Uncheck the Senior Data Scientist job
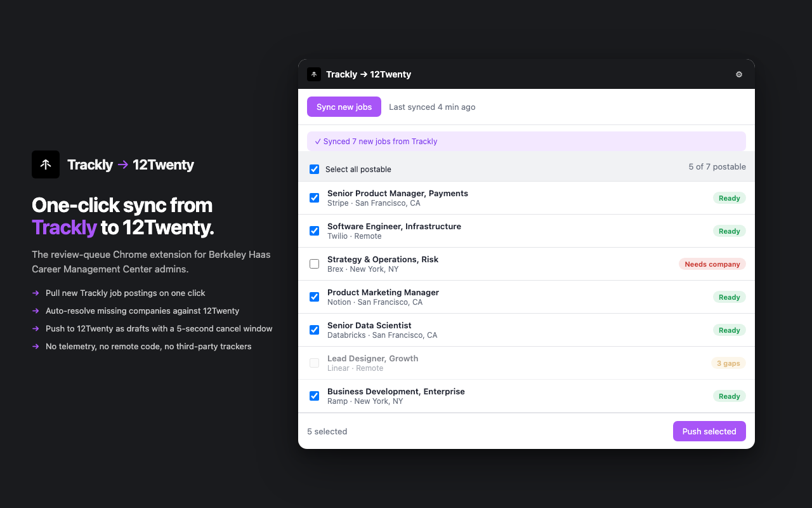 tap(314, 330)
